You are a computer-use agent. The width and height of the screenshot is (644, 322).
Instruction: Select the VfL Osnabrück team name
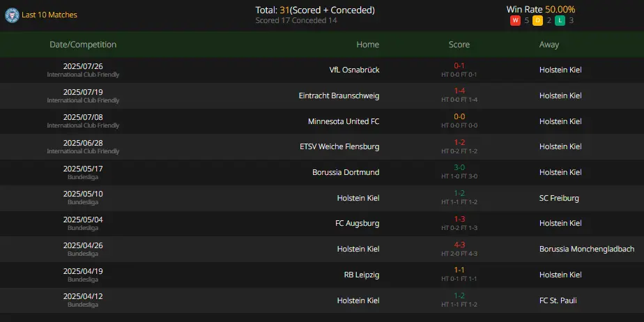click(x=355, y=70)
